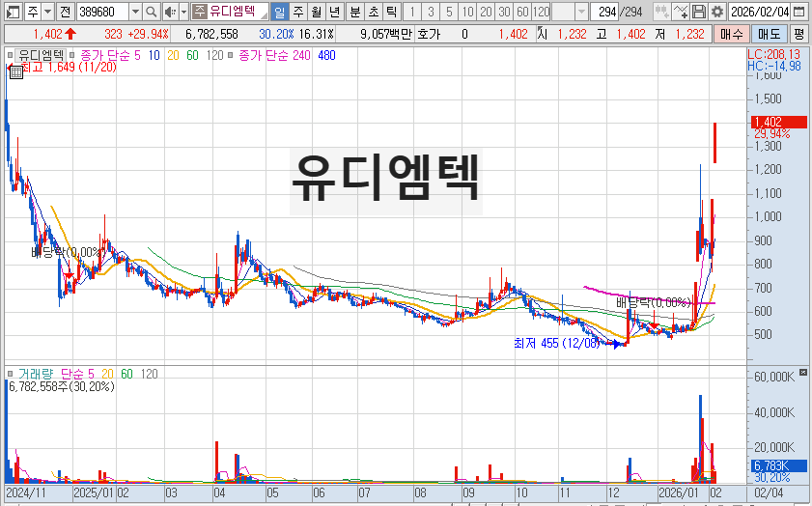The width and height of the screenshot is (812, 506).
Task: Click the speaker sound alert icon
Action: tap(169, 12)
